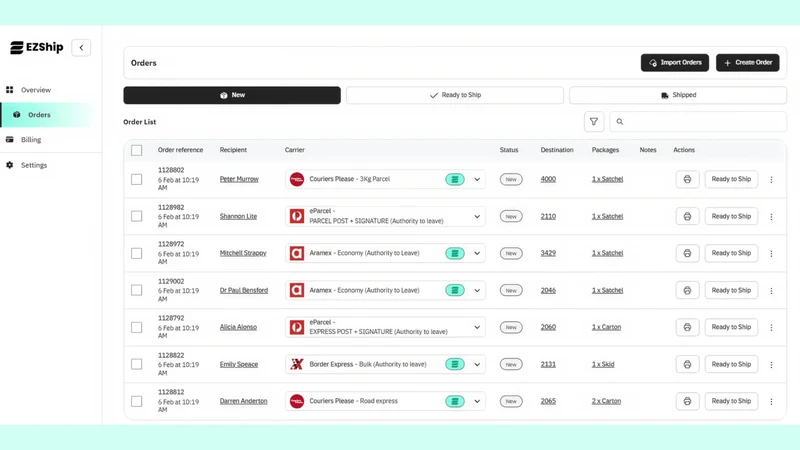Expand the carrier dropdown for Peter Murrow's order
This screenshot has width=800, height=450.
[477, 180]
